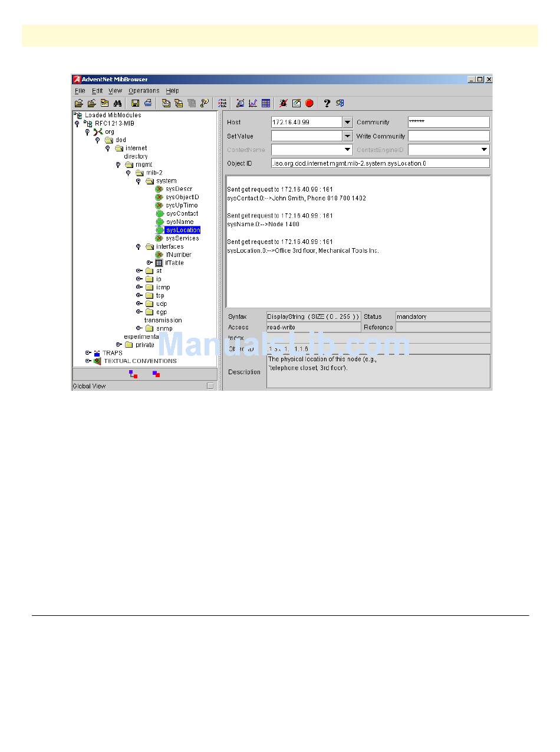Click the binoculars Find Node icon
Image resolution: width=560 pixels, height=752 pixels.
pos(117,103)
